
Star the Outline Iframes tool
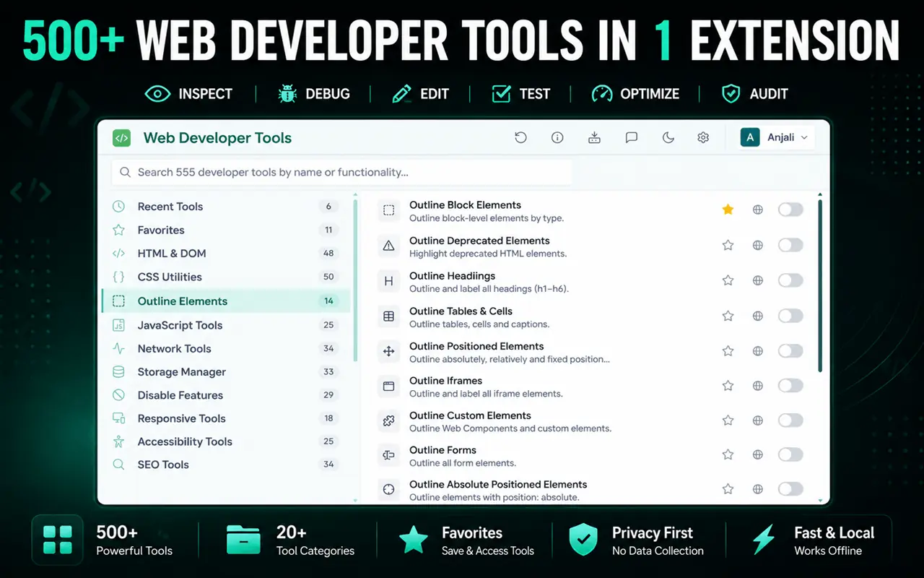[728, 386]
